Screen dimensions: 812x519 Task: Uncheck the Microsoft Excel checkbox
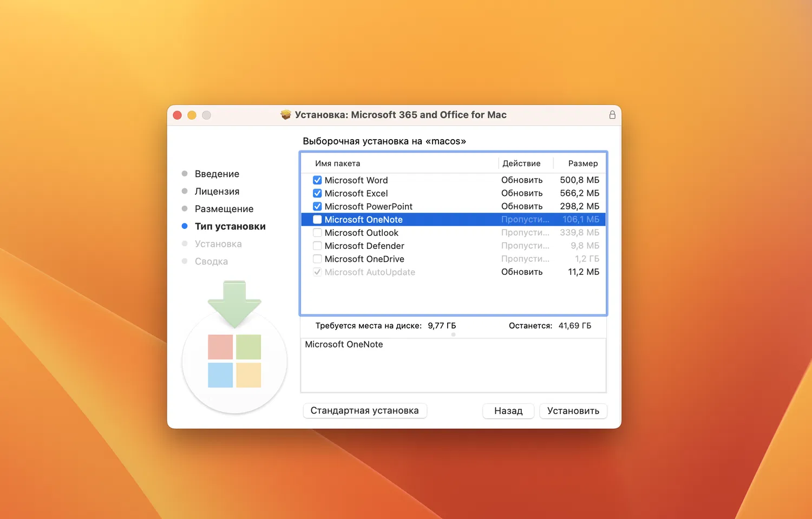[x=317, y=193]
